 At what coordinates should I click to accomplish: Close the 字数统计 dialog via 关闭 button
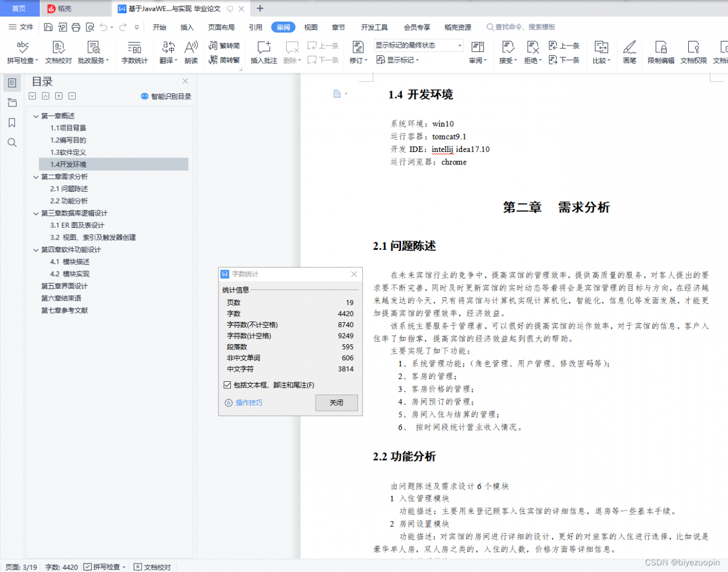click(x=336, y=403)
